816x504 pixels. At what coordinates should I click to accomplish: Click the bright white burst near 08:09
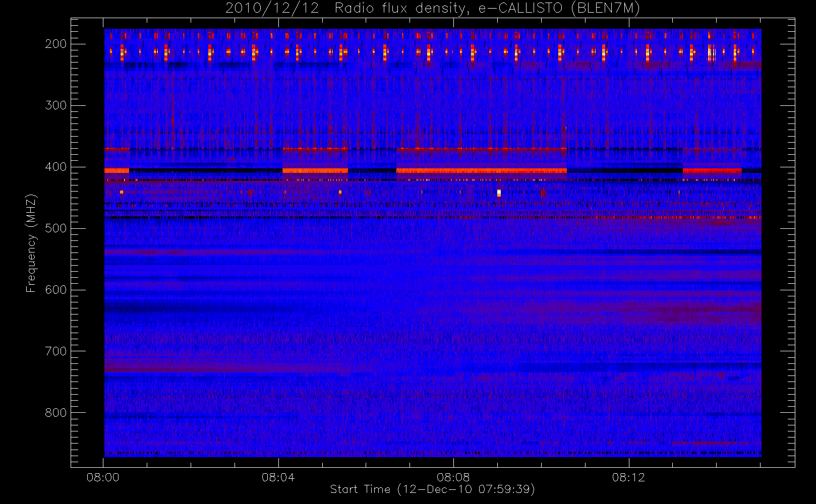click(499, 193)
